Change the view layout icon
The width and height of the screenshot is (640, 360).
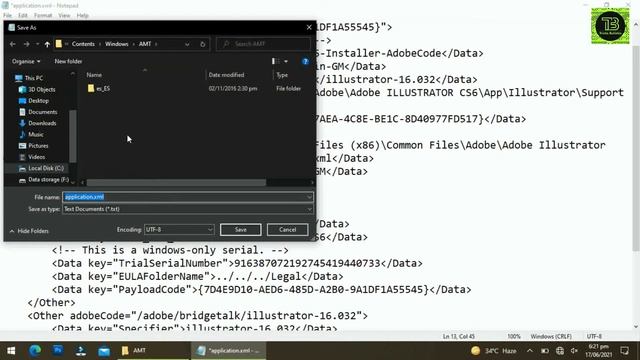276,61
